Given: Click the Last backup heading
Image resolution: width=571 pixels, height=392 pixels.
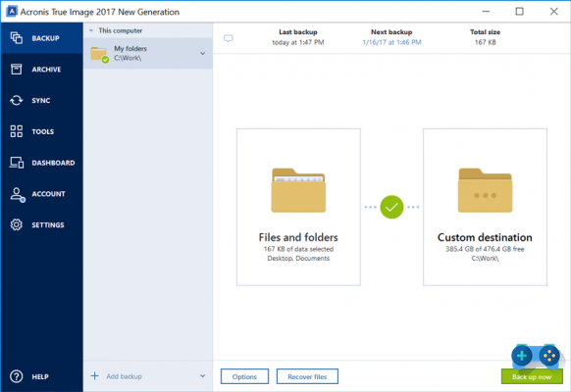Looking at the screenshot, I should pos(298,32).
